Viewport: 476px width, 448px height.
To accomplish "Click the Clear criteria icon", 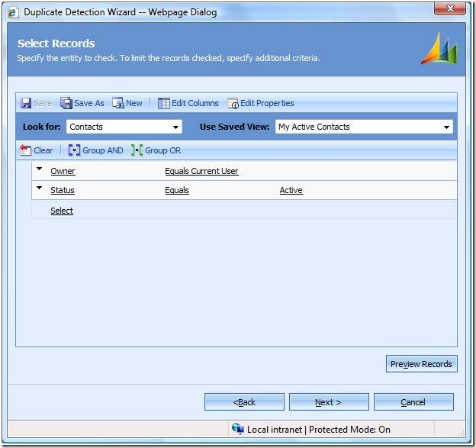I will click(26, 150).
